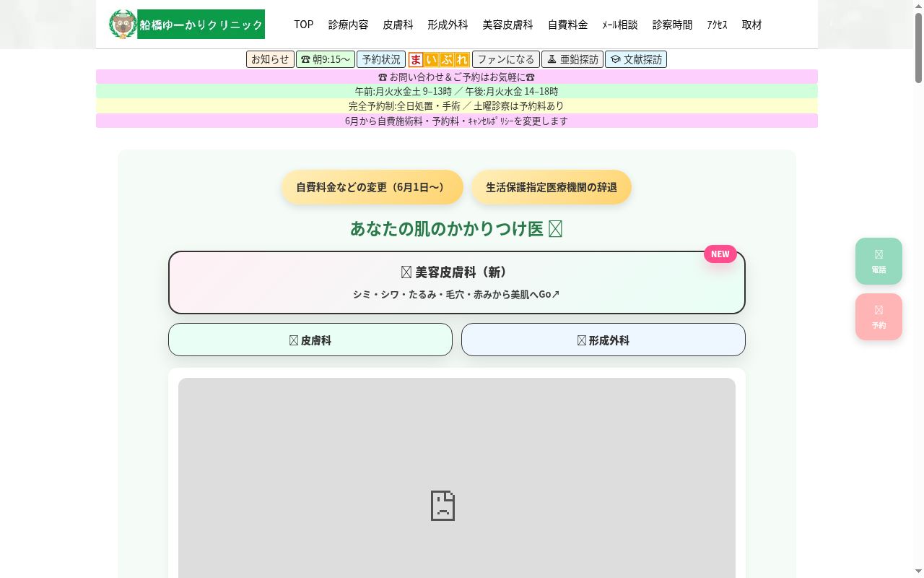Open the 美容皮膚科（新） card
This screenshot has height=578, width=924.
(x=457, y=282)
